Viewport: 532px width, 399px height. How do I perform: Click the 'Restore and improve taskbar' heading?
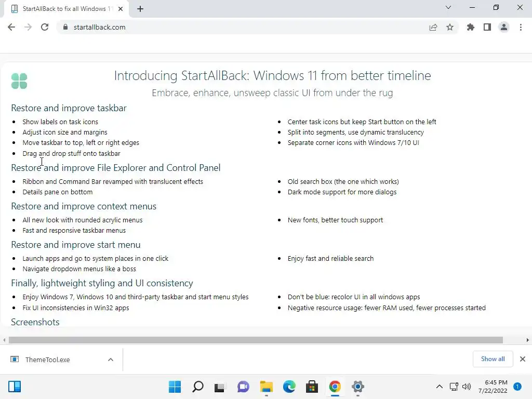coord(69,108)
